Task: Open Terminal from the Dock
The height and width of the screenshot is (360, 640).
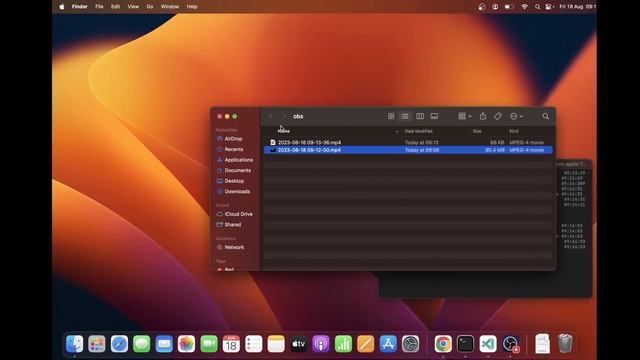Action: [465, 344]
